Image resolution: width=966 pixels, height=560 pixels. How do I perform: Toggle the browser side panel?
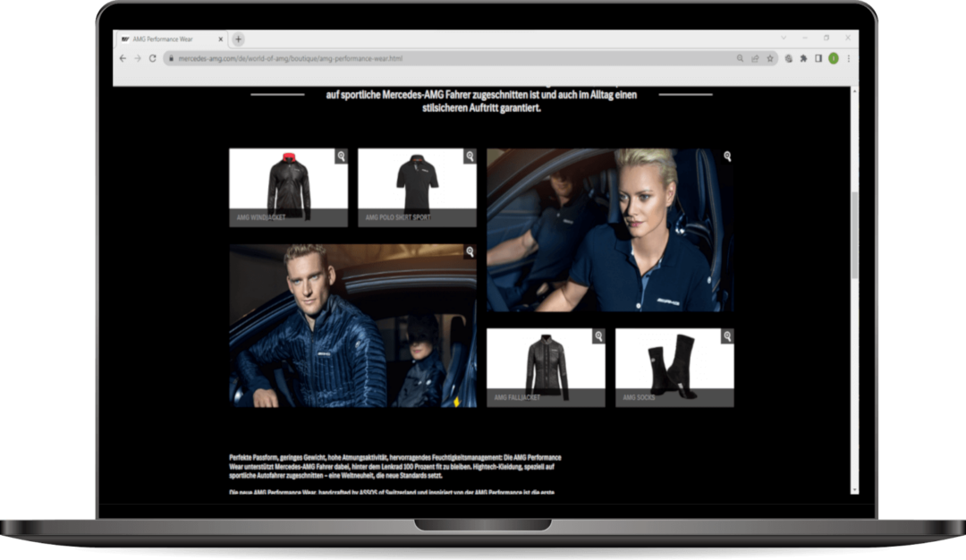818,58
